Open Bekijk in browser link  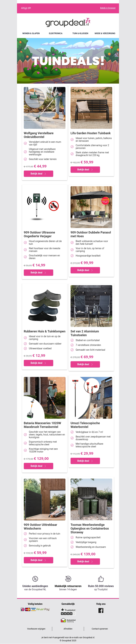pos(108,8)
